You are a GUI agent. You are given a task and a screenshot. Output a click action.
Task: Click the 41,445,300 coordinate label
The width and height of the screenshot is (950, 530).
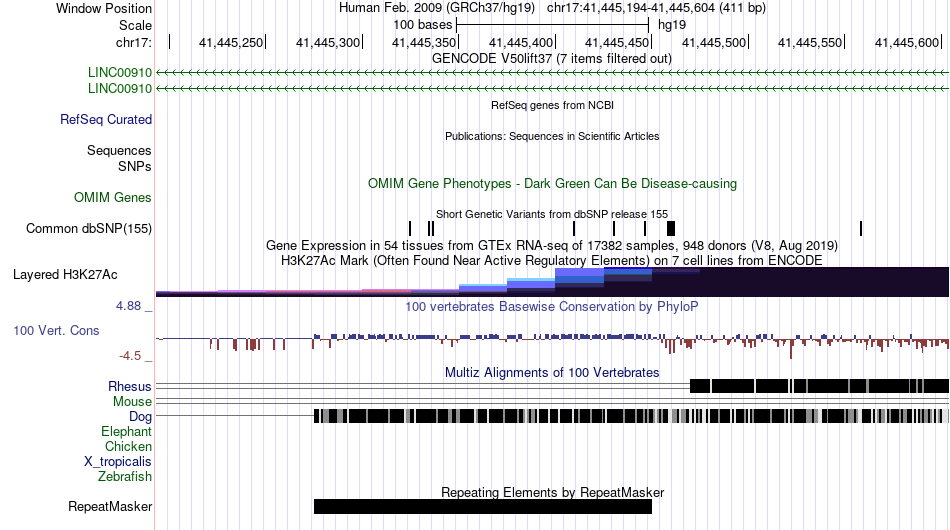point(328,42)
